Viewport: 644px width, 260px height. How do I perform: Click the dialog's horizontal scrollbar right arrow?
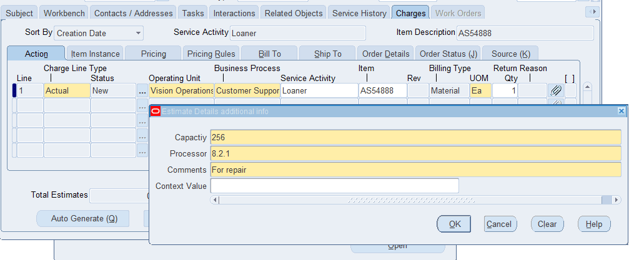tap(617, 200)
